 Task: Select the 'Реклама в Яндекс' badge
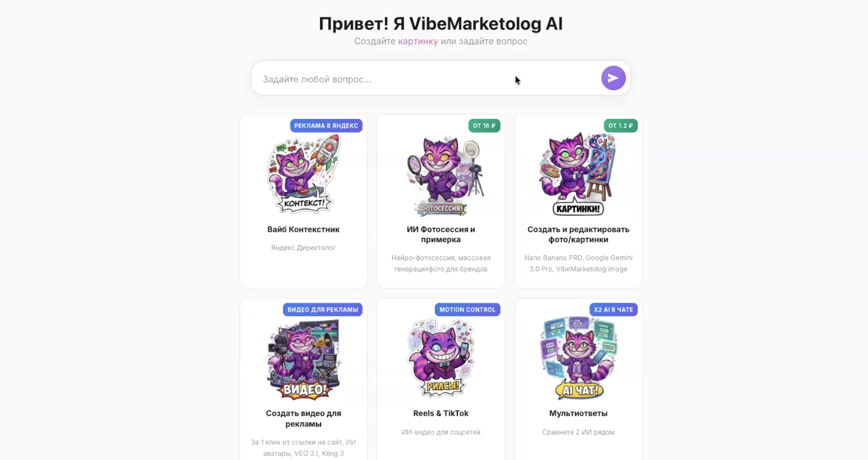tap(326, 126)
